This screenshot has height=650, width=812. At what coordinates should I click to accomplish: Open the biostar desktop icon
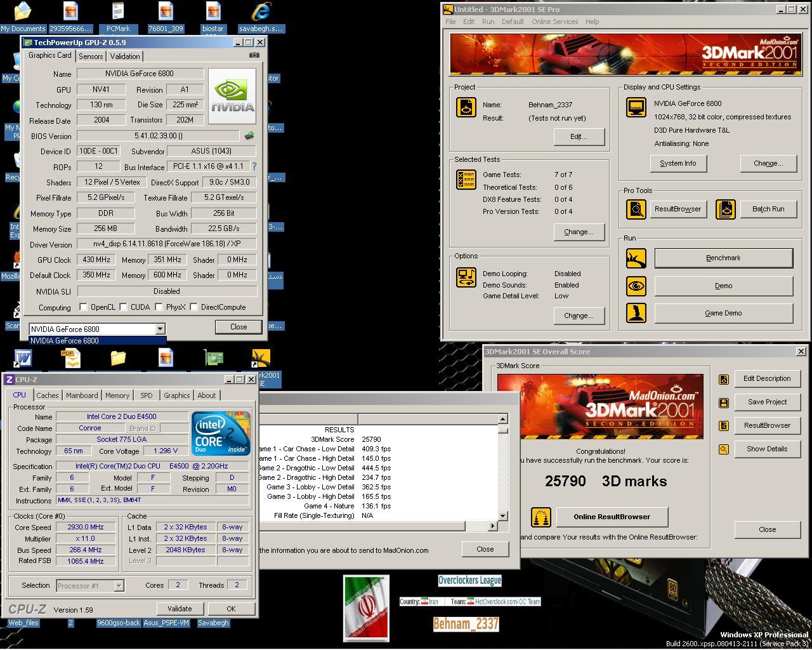[x=213, y=17]
